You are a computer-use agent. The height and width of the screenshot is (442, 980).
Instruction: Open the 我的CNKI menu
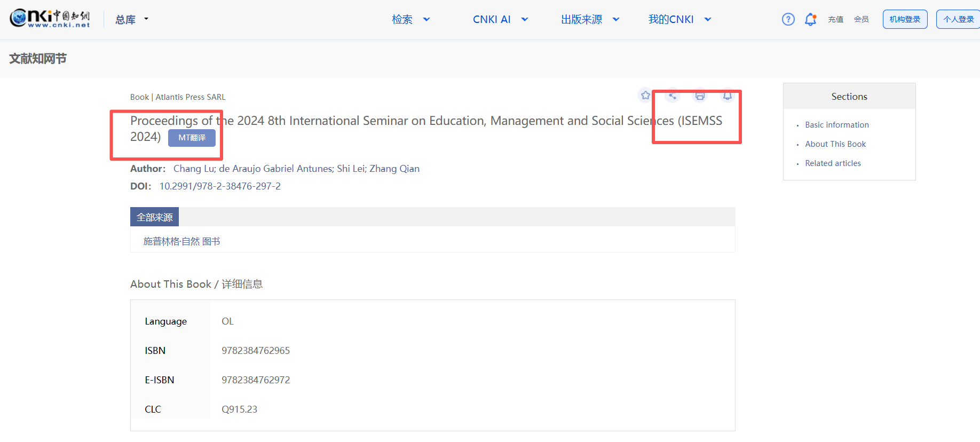[679, 20]
